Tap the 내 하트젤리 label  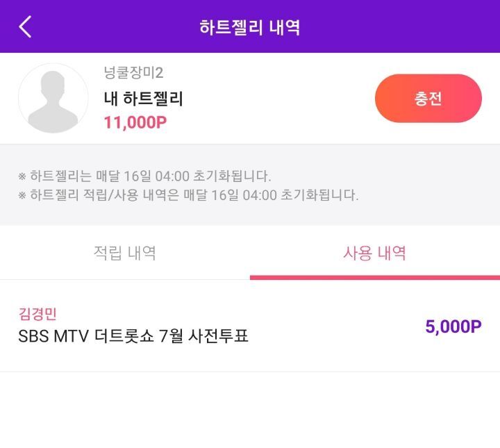(144, 99)
